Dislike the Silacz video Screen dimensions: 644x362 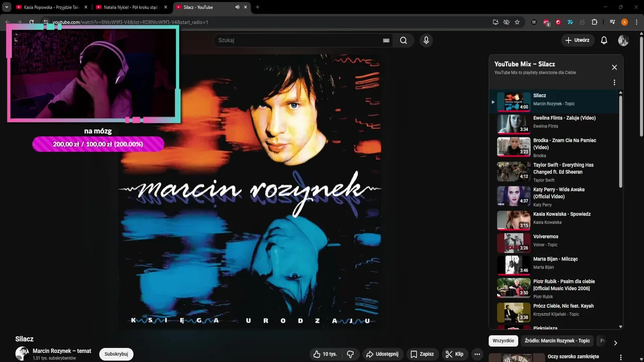click(350, 354)
